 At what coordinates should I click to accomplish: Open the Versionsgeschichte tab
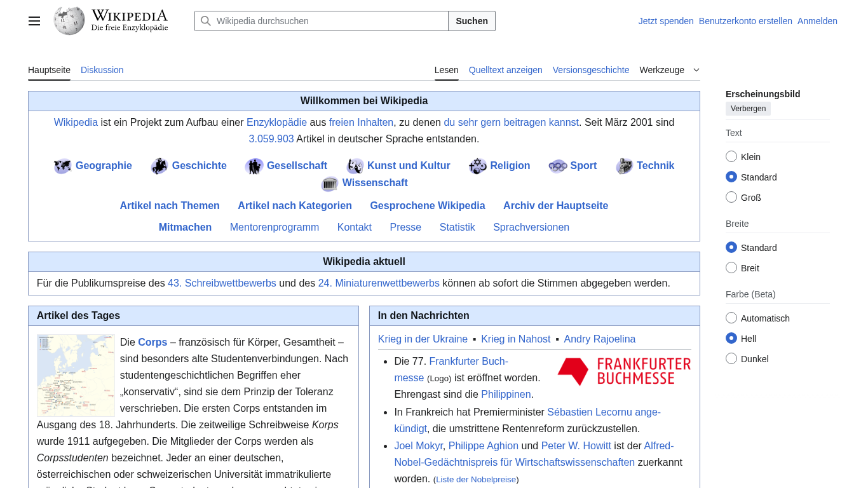(591, 70)
